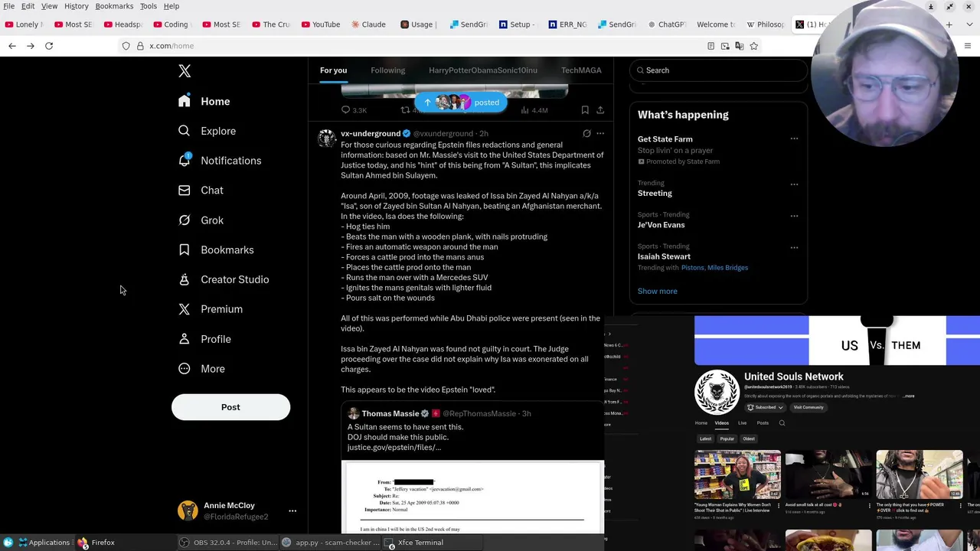Viewport: 980px width, 551px height.
Task: Open the Home page in sidebar
Action: tap(204, 101)
